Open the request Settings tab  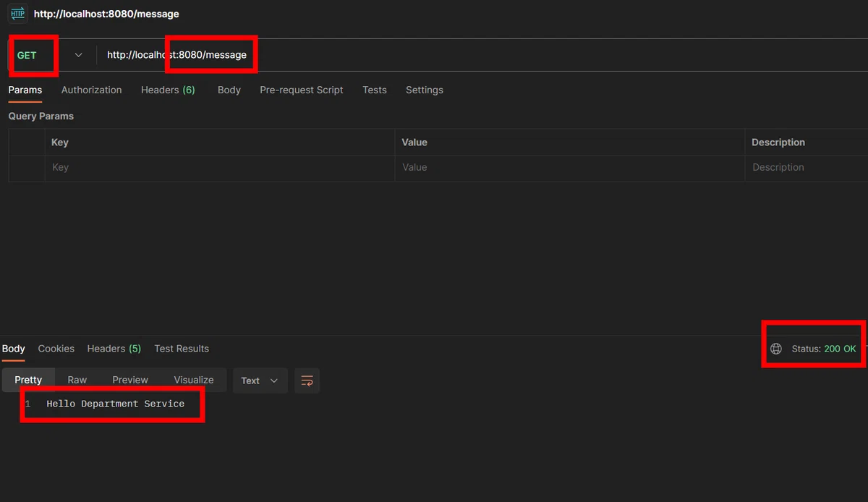(425, 90)
